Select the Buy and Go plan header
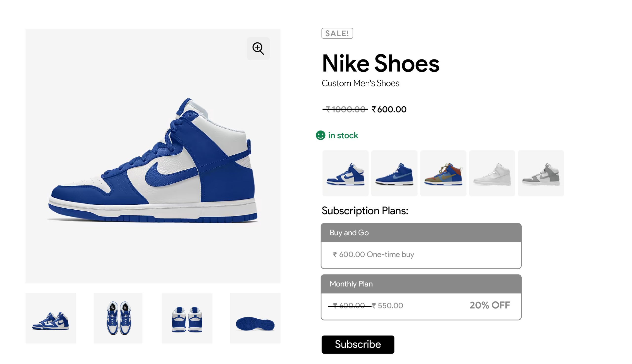632x364 pixels. 421,233
